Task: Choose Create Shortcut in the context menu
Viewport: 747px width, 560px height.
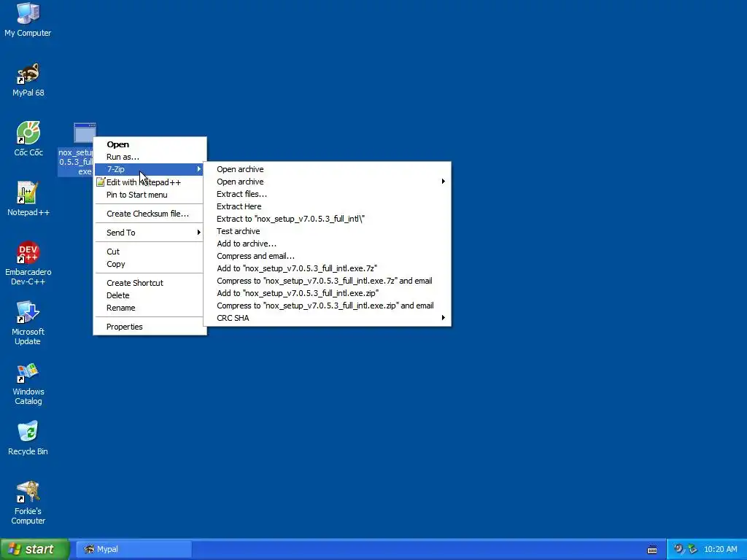Action: tap(150, 282)
